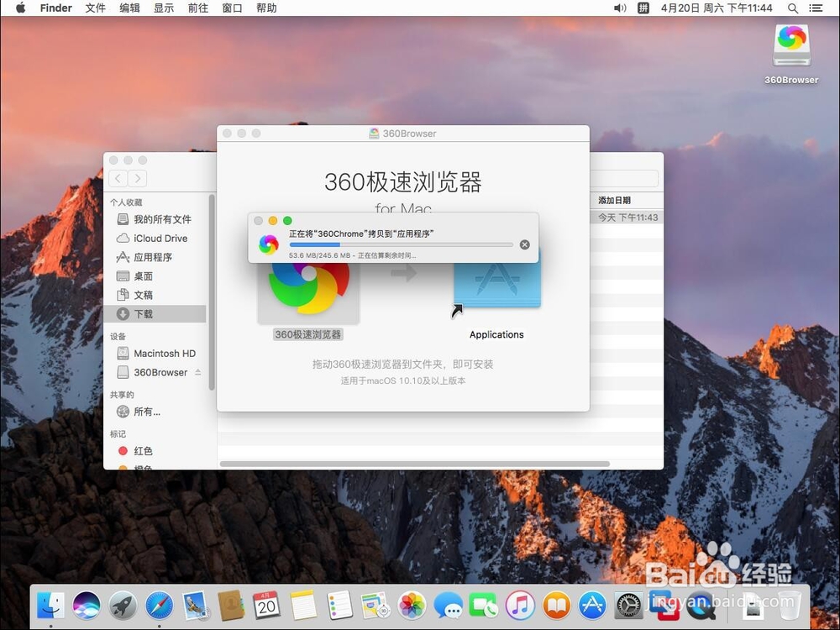Open the input method menu icon
This screenshot has height=630, width=840.
tap(643, 8)
